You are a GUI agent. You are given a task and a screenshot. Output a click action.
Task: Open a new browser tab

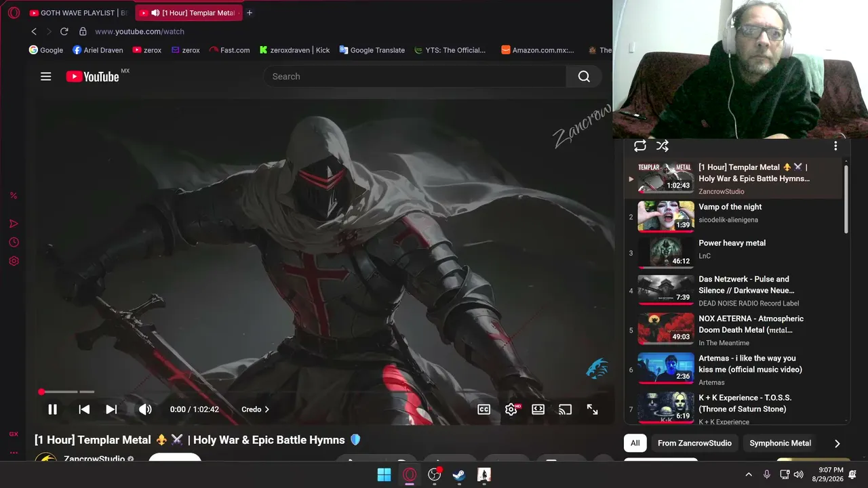coord(250,13)
